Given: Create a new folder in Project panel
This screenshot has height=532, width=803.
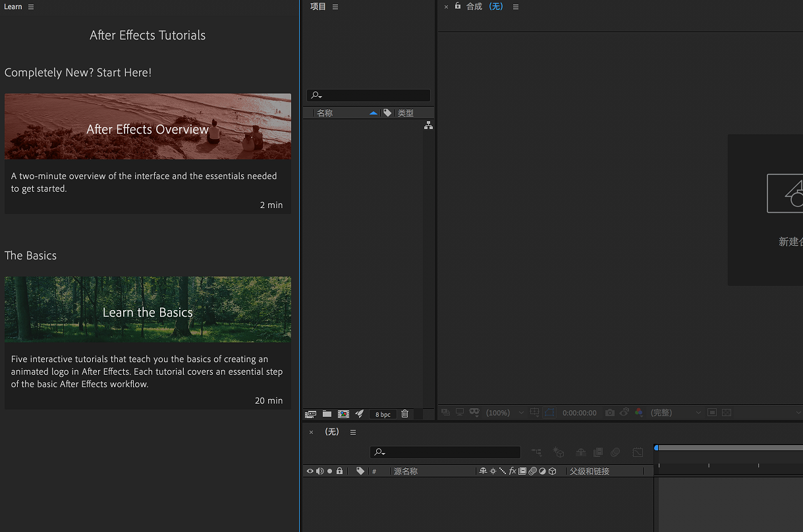Looking at the screenshot, I should [327, 414].
